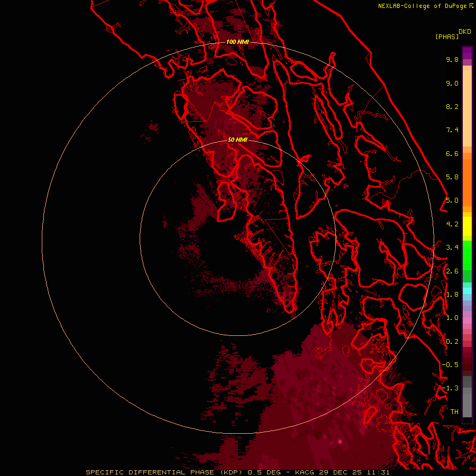476x476 pixels.
Task: Pick the yellow segment of the color bar
Action: (x=467, y=226)
